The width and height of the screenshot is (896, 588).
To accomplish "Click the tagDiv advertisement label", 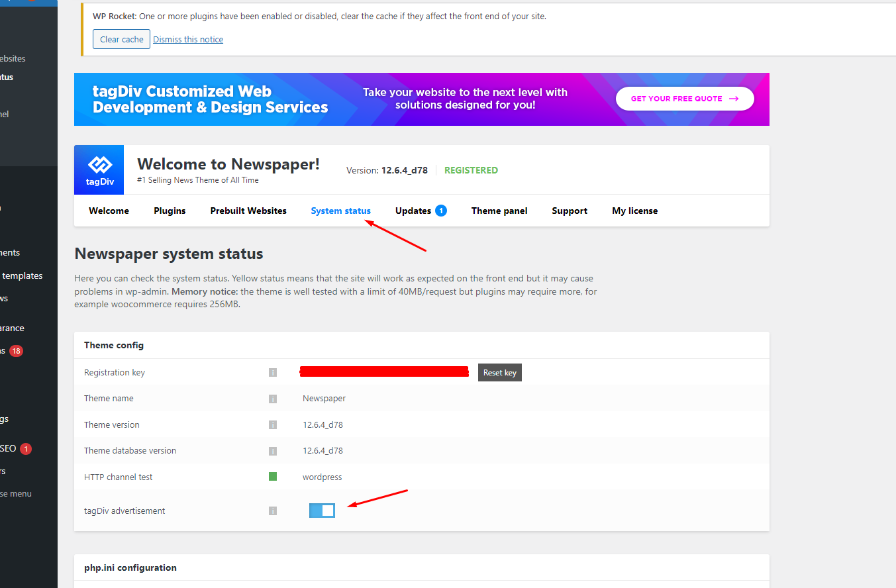I will (124, 511).
